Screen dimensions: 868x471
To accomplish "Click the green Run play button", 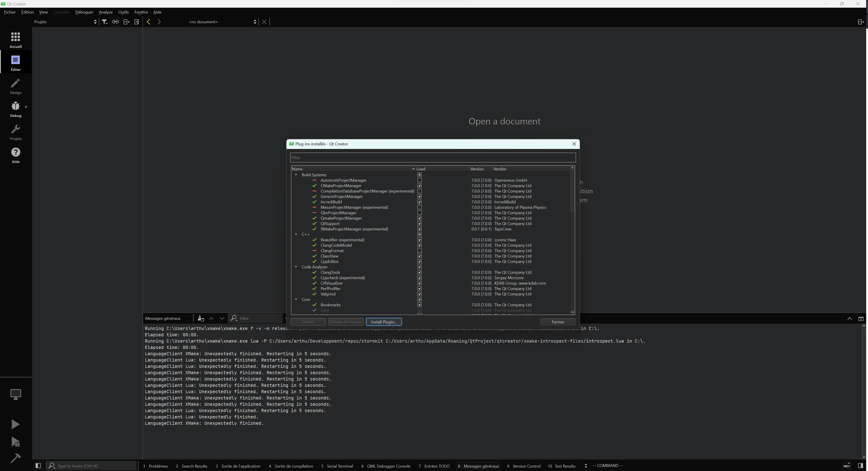I will [16, 424].
